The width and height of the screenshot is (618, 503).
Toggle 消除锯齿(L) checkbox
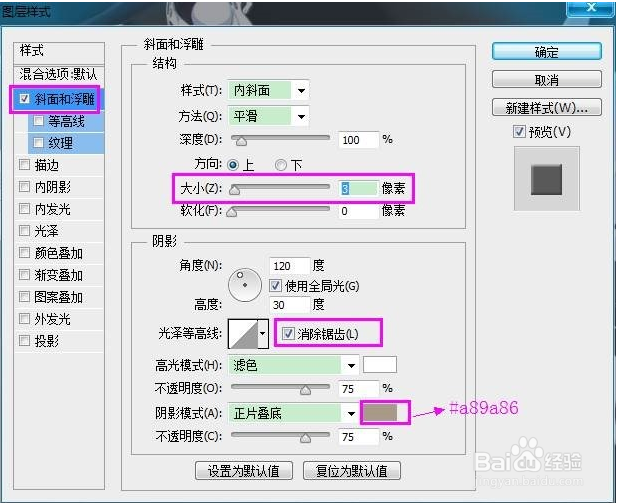(x=288, y=334)
